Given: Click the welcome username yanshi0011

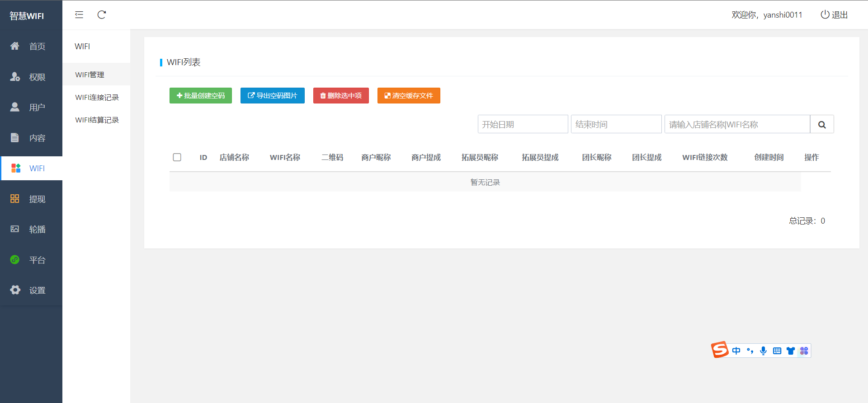Looking at the screenshot, I should coord(783,15).
